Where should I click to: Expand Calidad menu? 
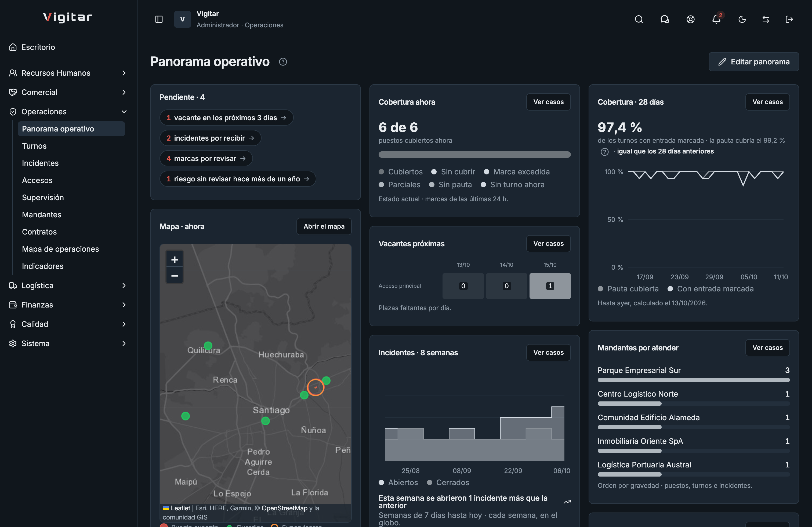pos(68,324)
